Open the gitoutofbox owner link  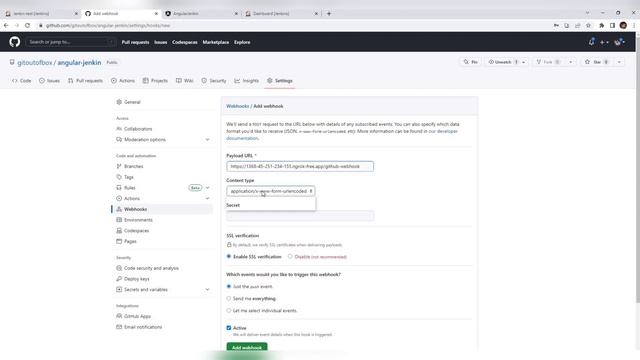pos(35,62)
